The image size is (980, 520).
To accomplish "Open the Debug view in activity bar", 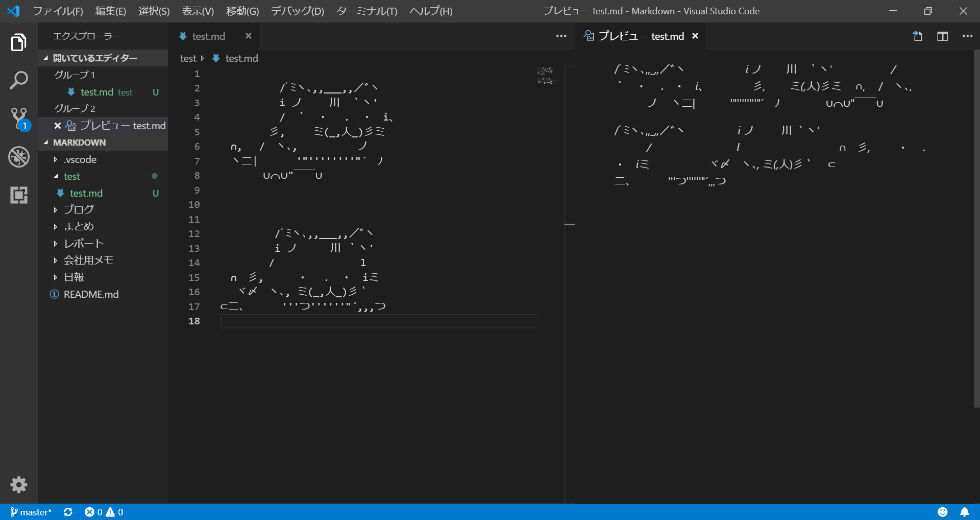I will click(x=19, y=157).
